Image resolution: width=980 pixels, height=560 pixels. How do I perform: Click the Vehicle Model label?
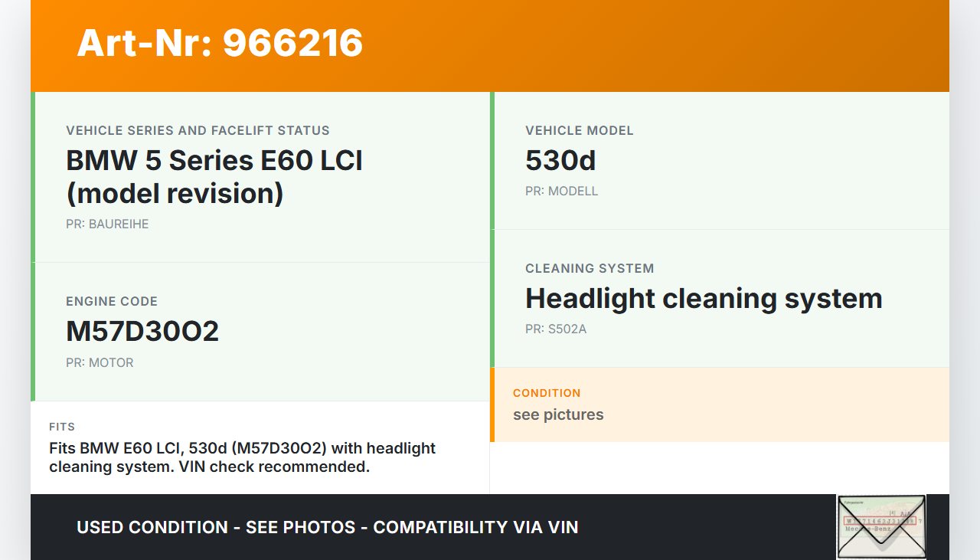point(580,130)
